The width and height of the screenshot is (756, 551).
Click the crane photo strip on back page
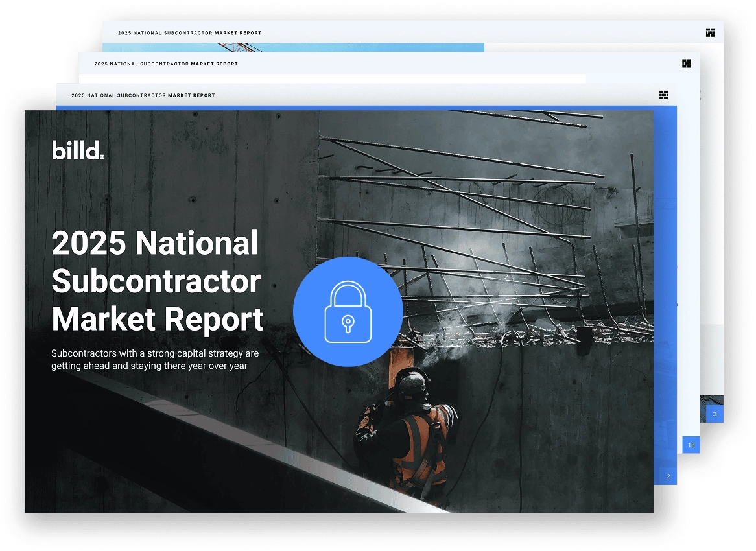point(293,47)
